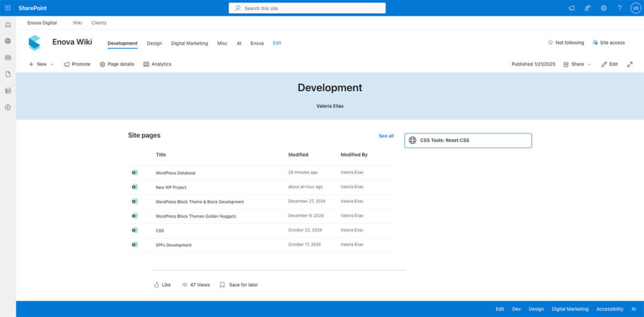644x317 pixels.
Task: Click the globe icon on CSS Tools card
Action: coord(413,140)
